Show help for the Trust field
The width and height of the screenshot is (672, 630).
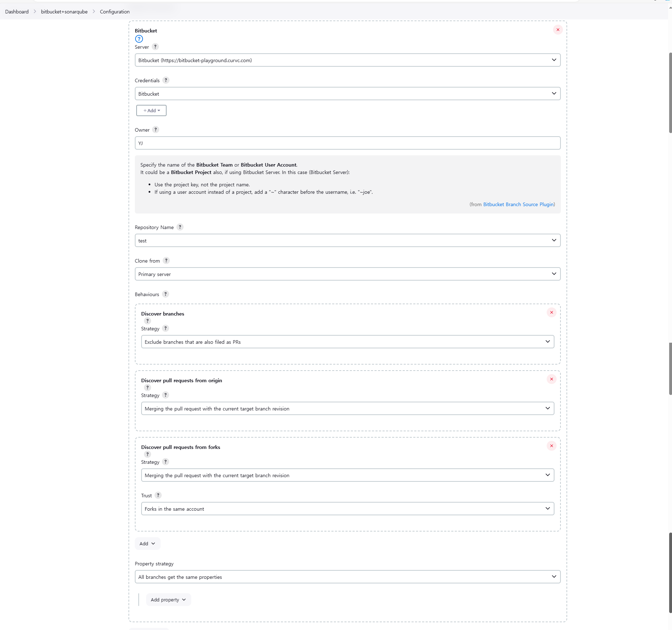158,495
